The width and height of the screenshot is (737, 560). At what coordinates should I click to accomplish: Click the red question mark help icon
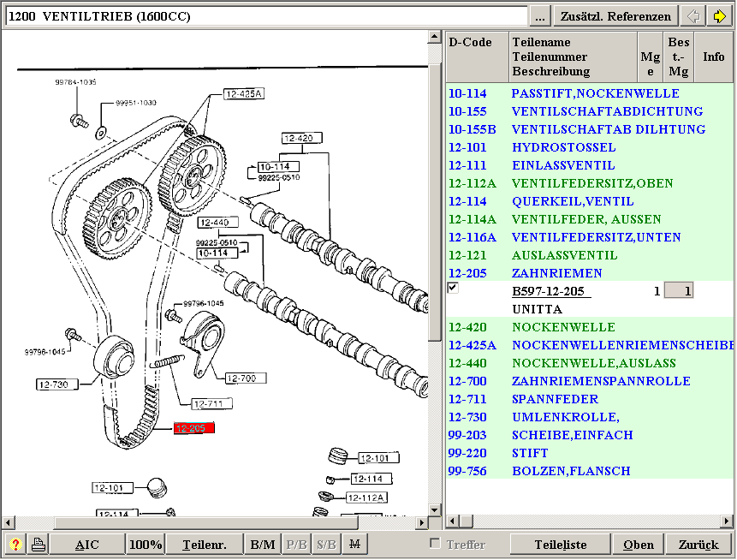15,545
